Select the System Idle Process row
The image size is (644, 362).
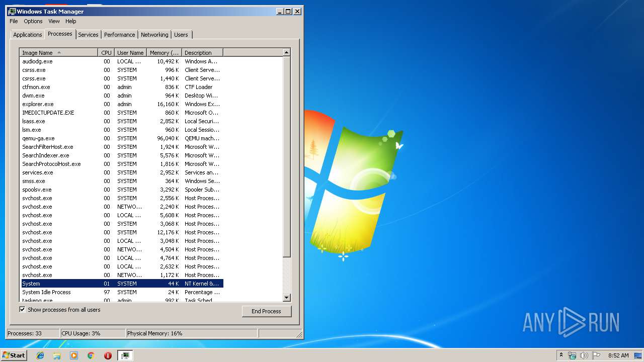click(x=121, y=292)
